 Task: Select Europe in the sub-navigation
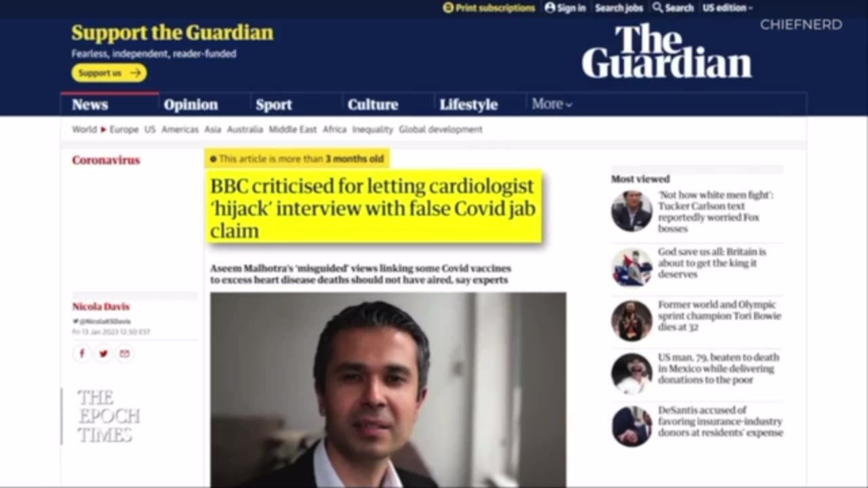tap(124, 129)
